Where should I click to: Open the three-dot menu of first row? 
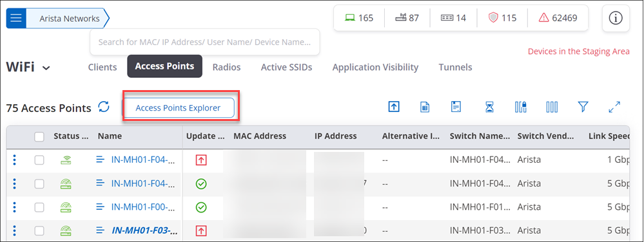tap(15, 160)
